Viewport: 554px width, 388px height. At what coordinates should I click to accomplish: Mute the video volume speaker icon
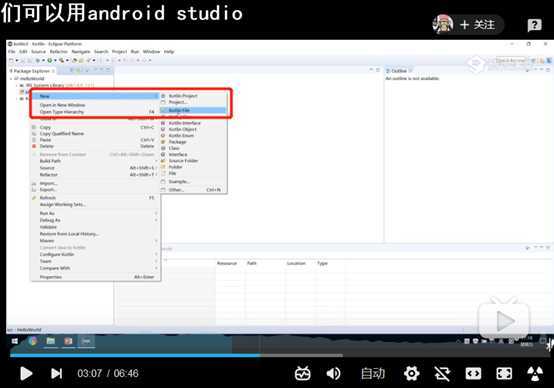click(x=333, y=373)
